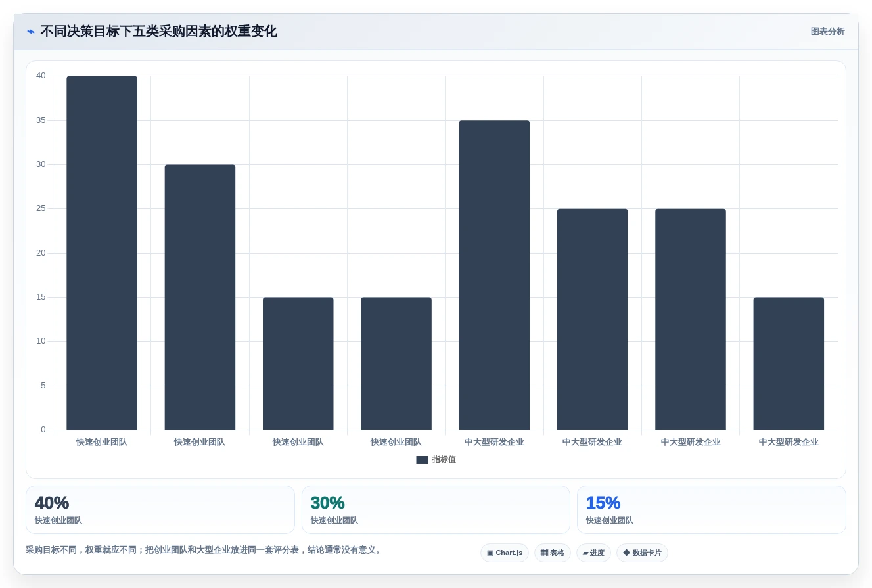
Task: Select the 15 bar for 中大型研发企业
Action: (789, 363)
